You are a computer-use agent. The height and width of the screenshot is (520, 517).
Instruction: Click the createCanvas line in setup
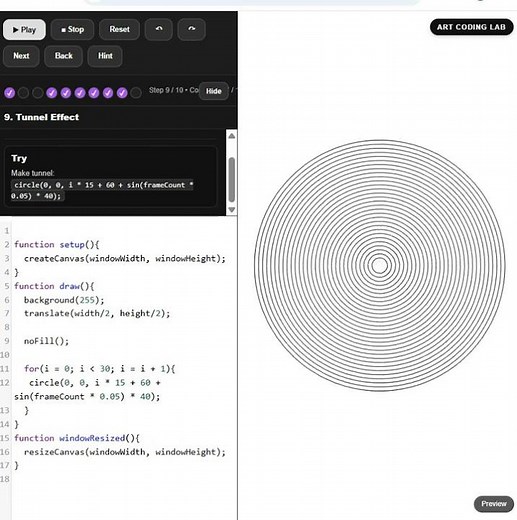tap(125, 259)
